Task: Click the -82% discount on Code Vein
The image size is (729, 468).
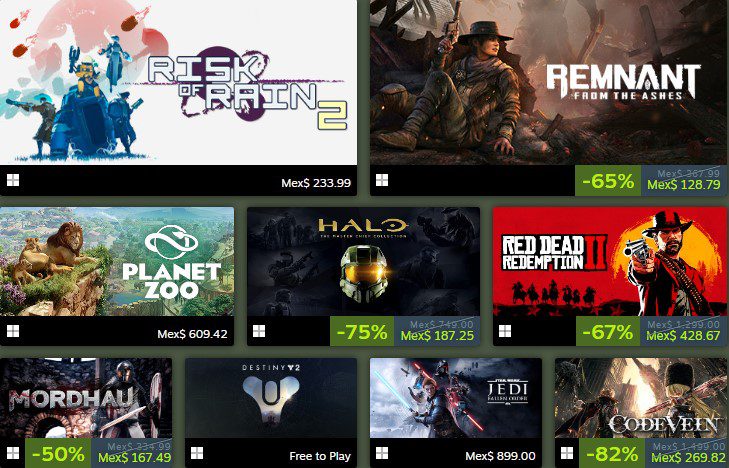Action: coord(612,454)
